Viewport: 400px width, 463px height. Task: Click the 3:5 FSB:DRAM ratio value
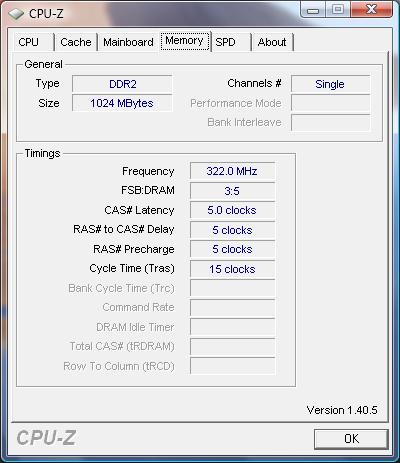[232, 191]
